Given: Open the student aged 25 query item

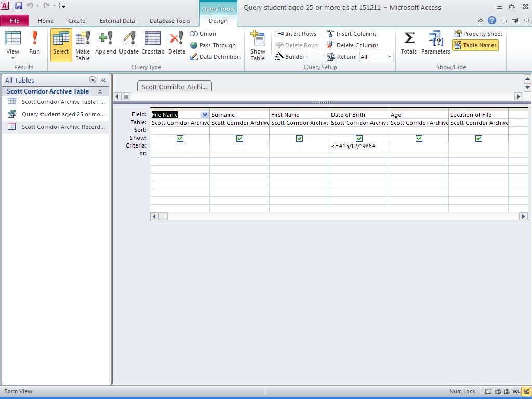Looking at the screenshot, I should (x=56, y=114).
